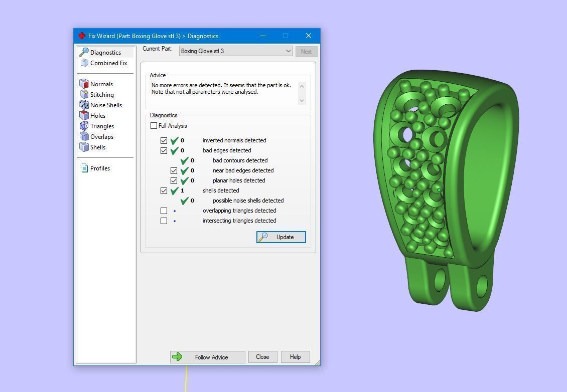Click the magnifier icon on Update button
The image size is (567, 392).
pyautogui.click(x=263, y=237)
